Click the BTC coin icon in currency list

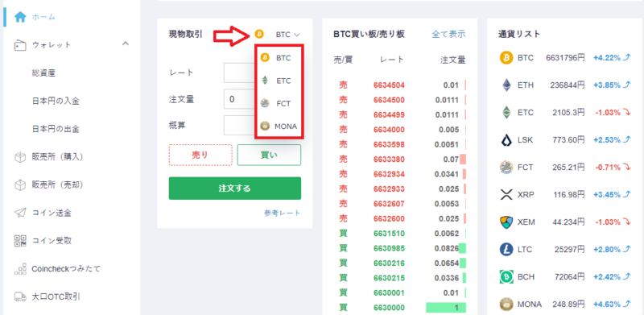(506, 58)
